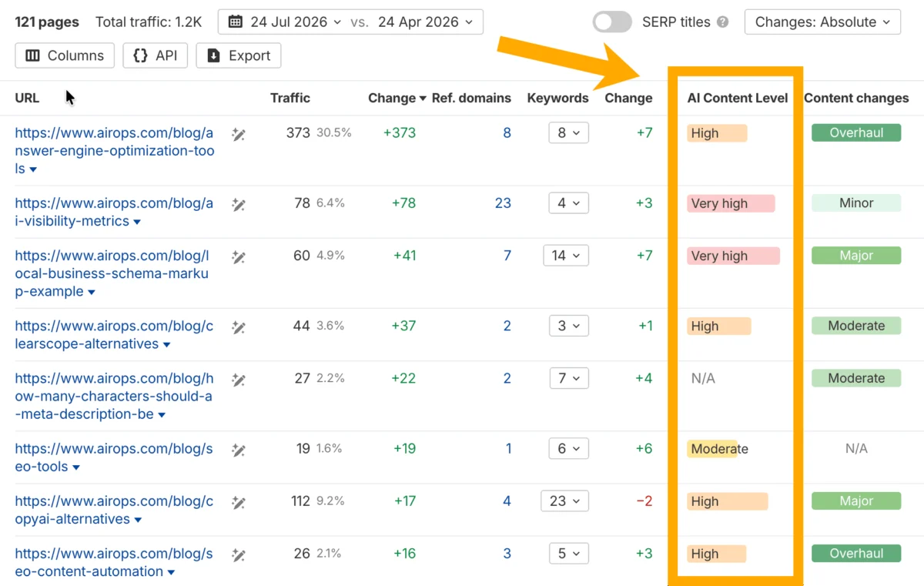Open the clearscope-alternatives URL link
This screenshot has width=924, height=586.
point(115,335)
